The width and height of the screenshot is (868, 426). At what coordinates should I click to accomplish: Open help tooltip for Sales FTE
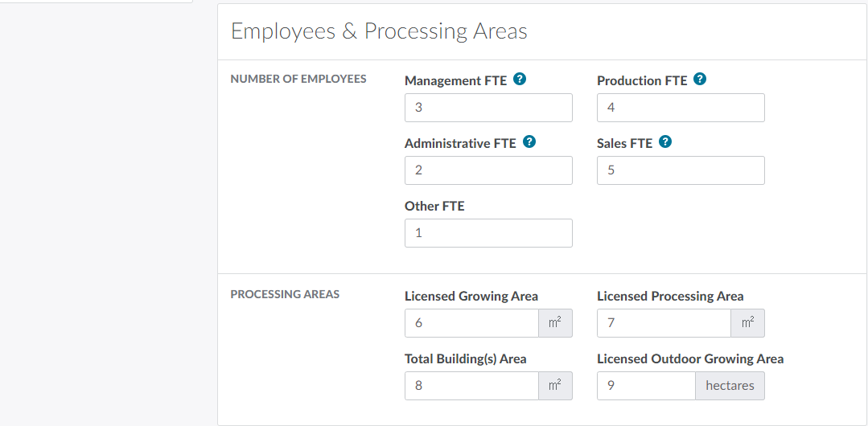pyautogui.click(x=665, y=142)
